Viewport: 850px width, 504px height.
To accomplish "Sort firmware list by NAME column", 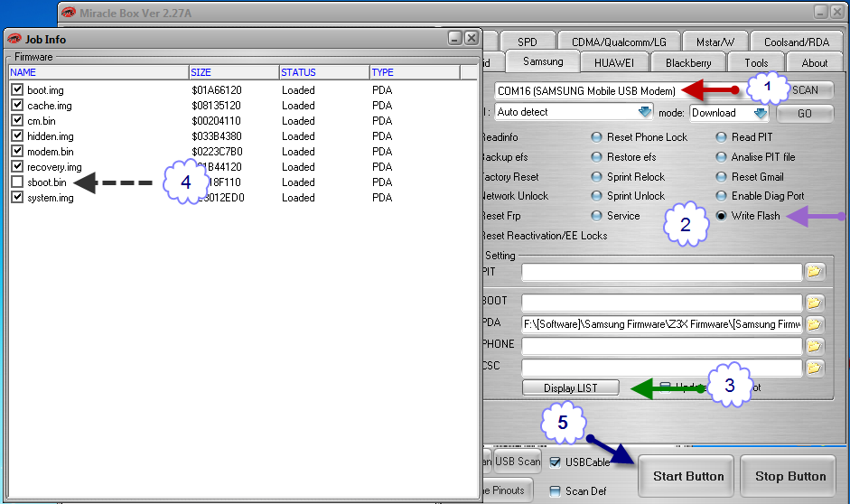I will (98, 72).
